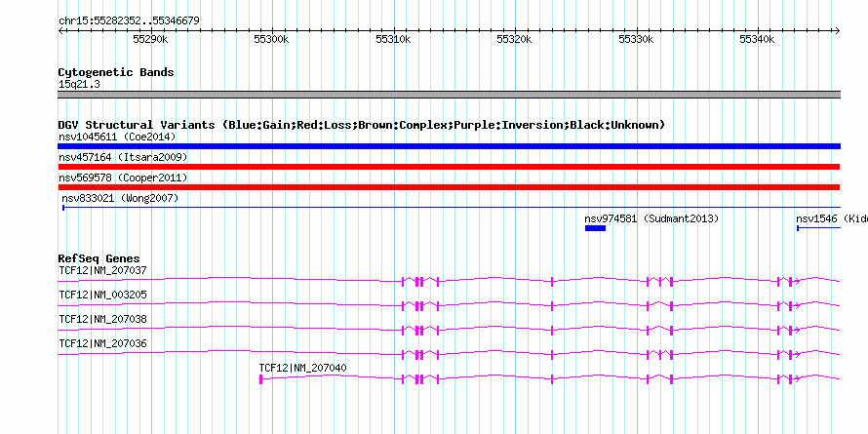Open variant nsv569578 (Cooper2011) label
868x434 pixels.
coord(123,178)
